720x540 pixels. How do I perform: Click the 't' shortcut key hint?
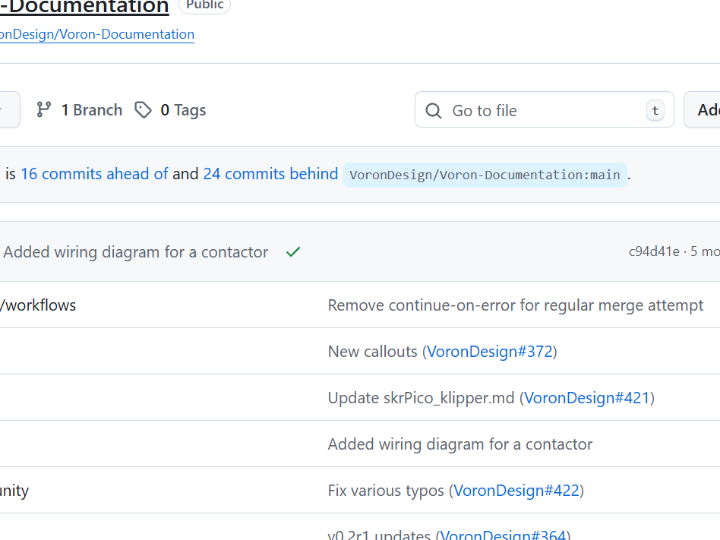coord(655,111)
